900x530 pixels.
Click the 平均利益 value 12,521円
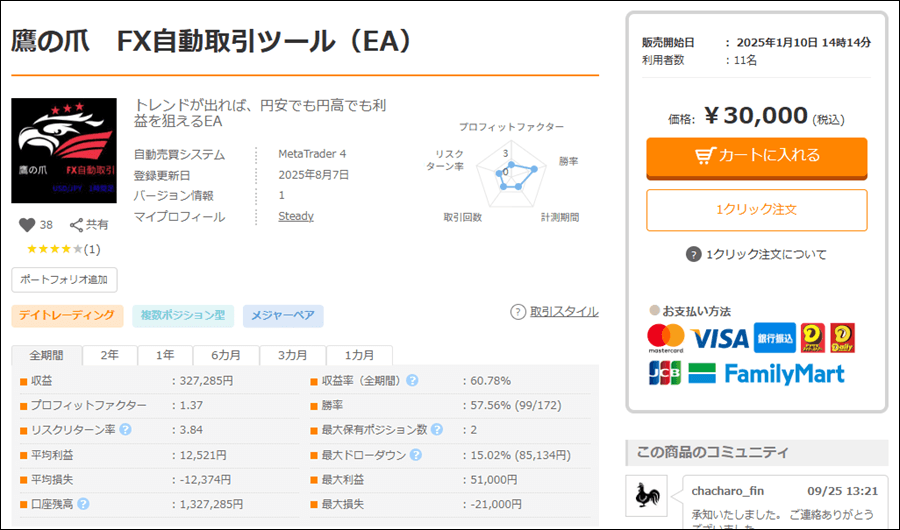point(203,455)
